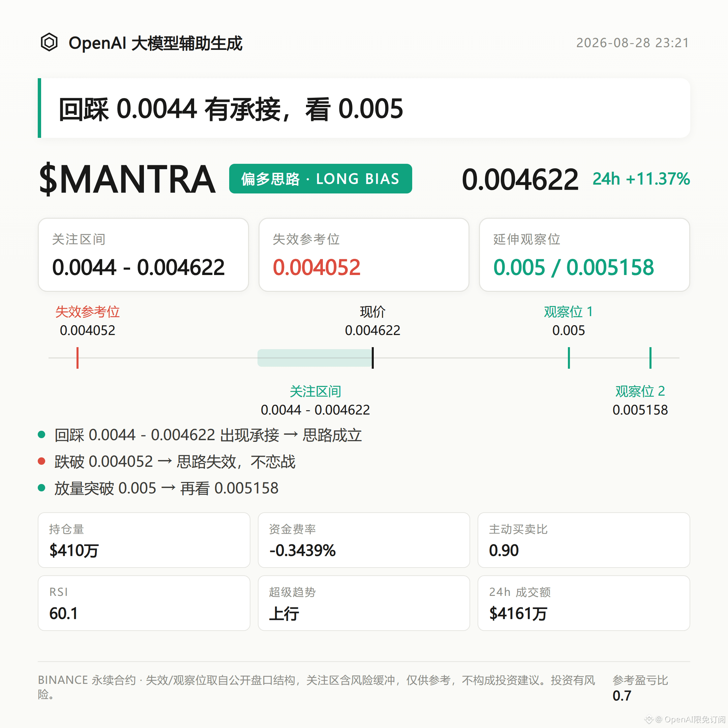Screen dimensions: 728x728
Task: Open the RSI card showing 60.1
Action: (x=144, y=603)
